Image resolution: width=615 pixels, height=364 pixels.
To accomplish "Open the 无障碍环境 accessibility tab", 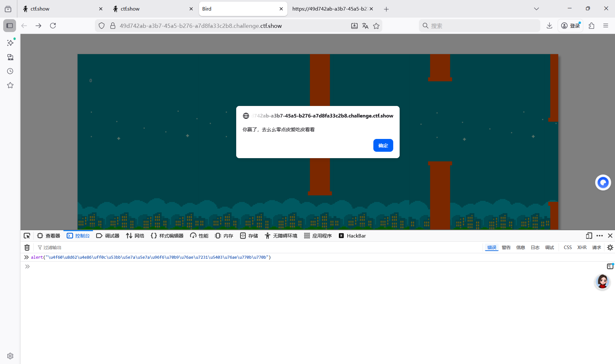I will pos(281,236).
